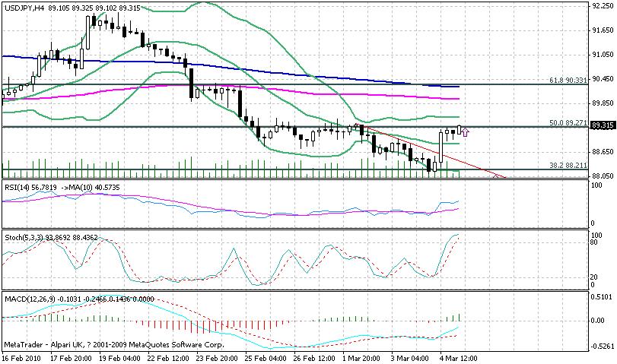Click the 26 Feb 12:00 time label
The width and height of the screenshot is (617, 364).
tap(314, 359)
